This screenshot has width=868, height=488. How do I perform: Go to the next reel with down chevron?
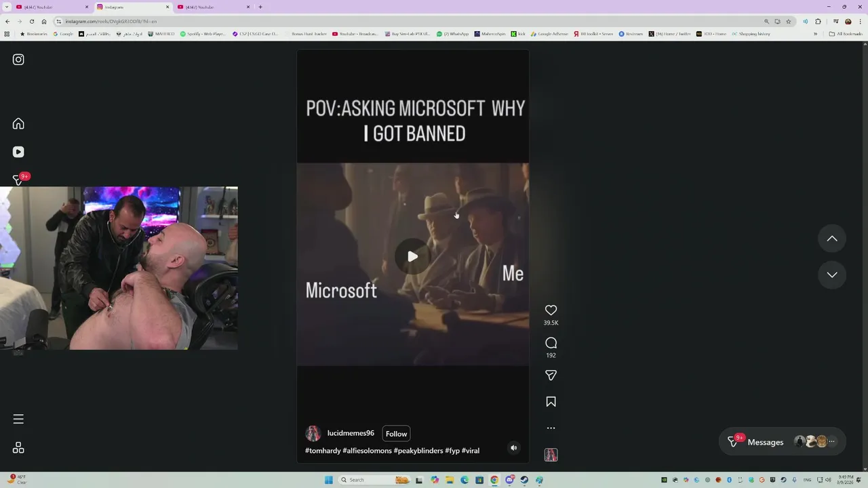coord(832,274)
